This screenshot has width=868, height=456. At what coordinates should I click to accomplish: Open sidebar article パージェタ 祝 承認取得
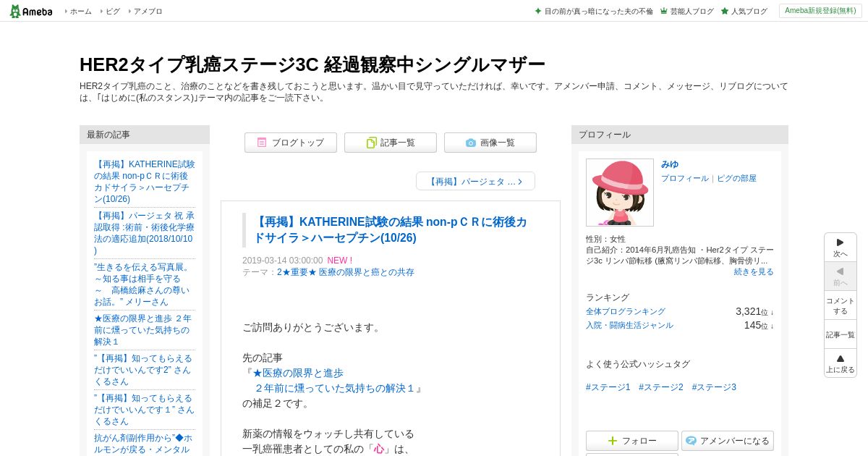pos(145,233)
